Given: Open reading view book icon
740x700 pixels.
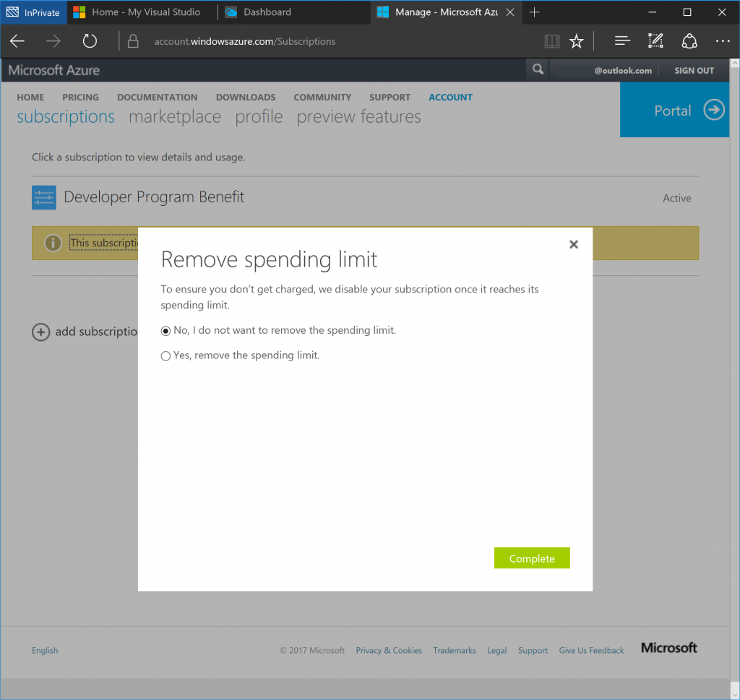Looking at the screenshot, I should point(551,41).
